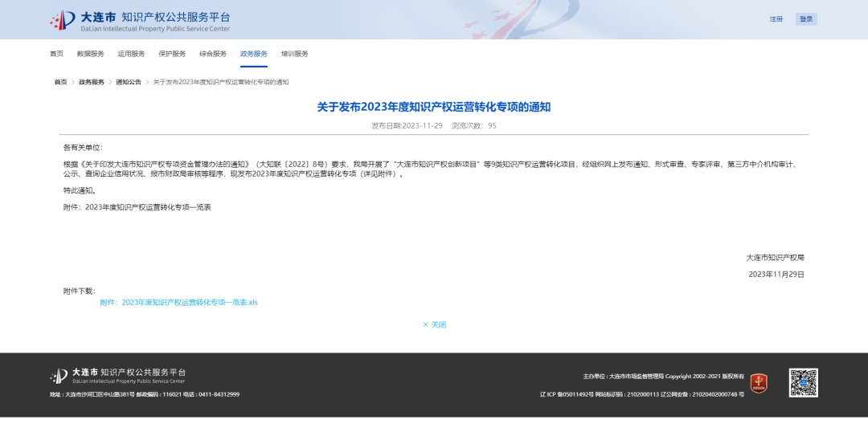868x424 pixels.
Task: Click the red government badge icon in footer
Action: click(759, 383)
